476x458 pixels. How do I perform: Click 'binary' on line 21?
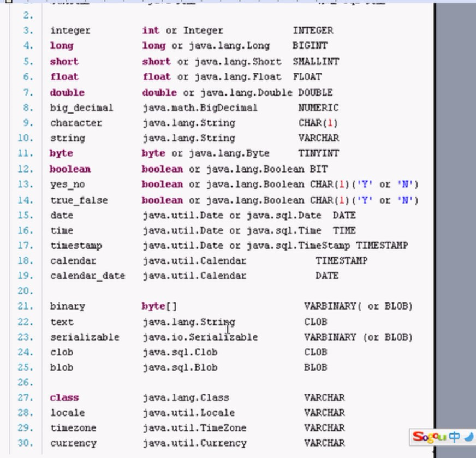pyautogui.click(x=67, y=307)
